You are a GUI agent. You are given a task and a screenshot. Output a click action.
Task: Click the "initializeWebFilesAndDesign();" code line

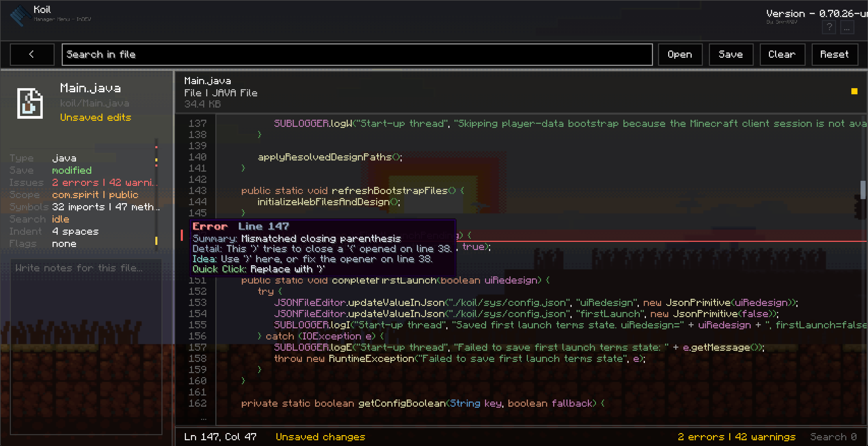coord(329,202)
